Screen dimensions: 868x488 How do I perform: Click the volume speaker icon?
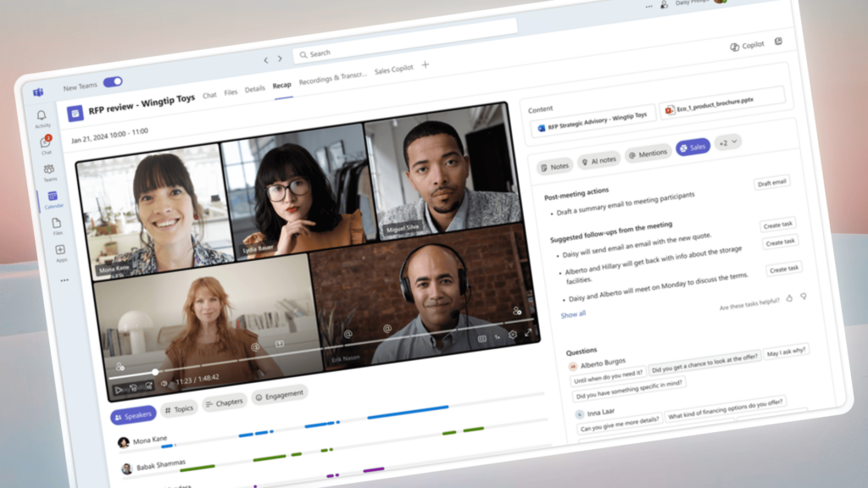pyautogui.click(x=164, y=384)
